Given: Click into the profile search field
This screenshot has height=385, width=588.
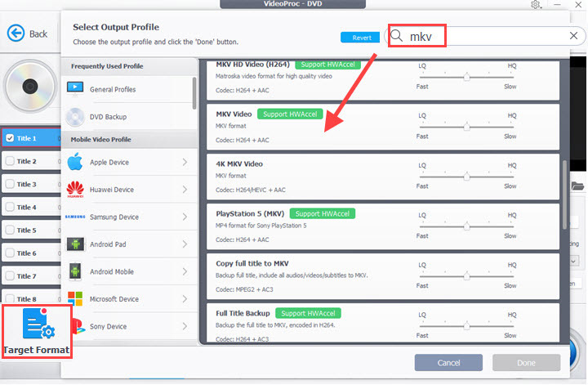Looking at the screenshot, I should (485, 36).
